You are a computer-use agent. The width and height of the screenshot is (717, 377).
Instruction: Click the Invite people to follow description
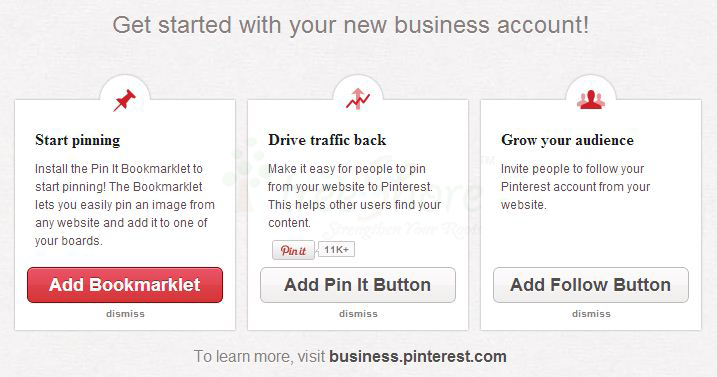575,187
